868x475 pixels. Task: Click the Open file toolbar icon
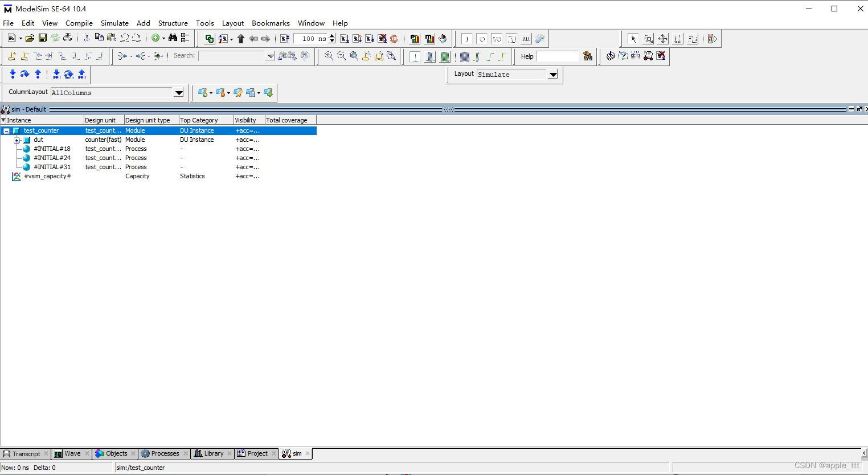point(30,38)
